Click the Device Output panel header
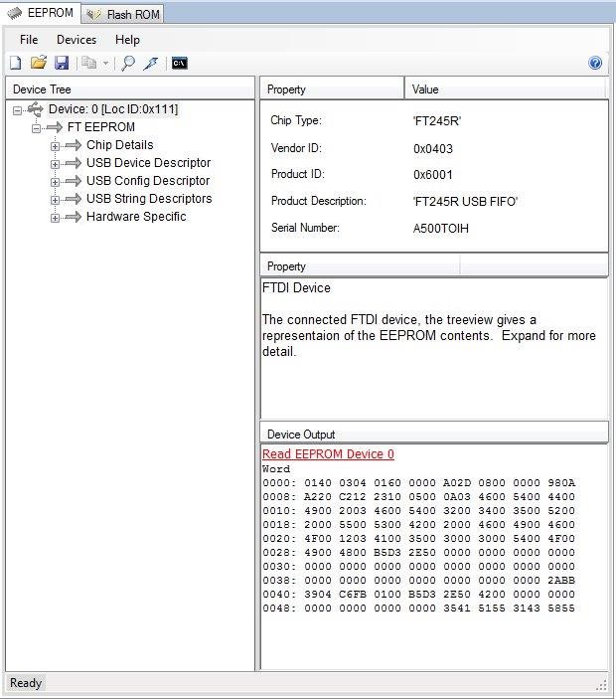Viewport: 616px width, 699px height. tap(434, 435)
